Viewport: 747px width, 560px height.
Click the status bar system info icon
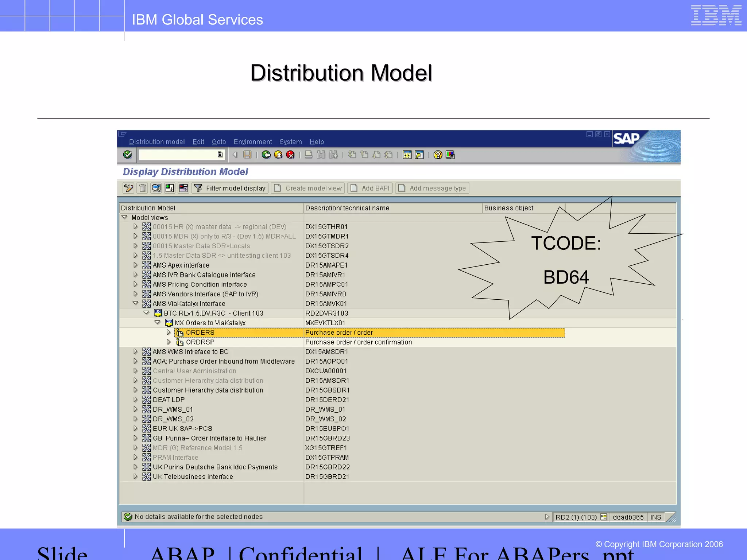tap(604, 517)
